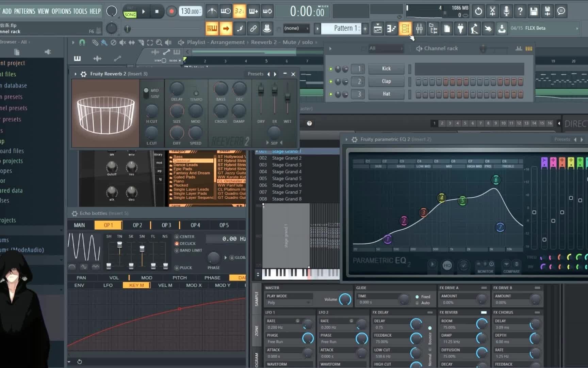Screen dimensions: 588x368
Task: Mute the Hat channel green LED
Action: (x=330, y=94)
